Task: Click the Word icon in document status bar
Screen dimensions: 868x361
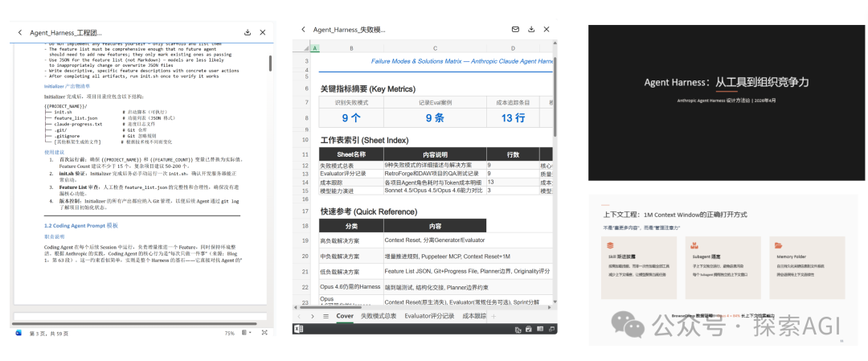Action: (x=18, y=333)
